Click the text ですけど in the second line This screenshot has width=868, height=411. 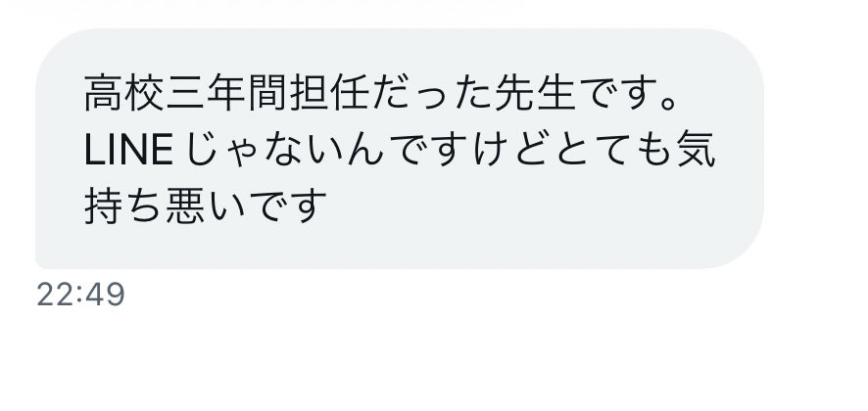pos(470,151)
